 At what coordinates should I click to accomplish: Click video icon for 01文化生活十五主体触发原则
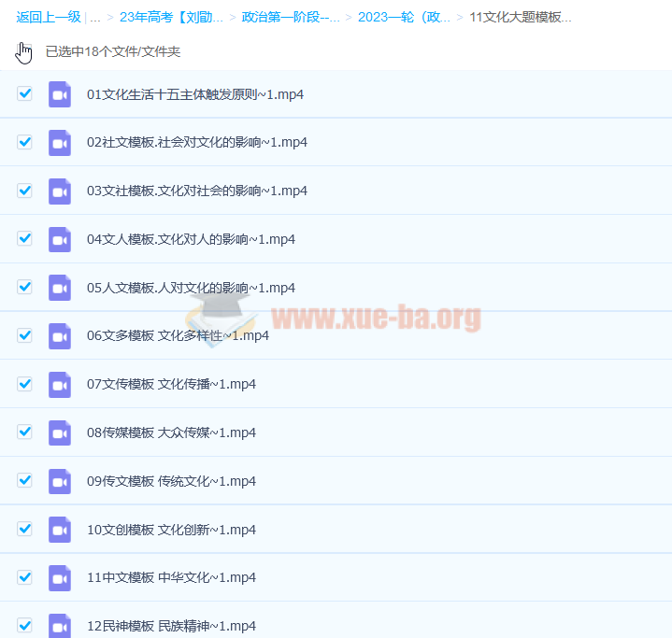pyautogui.click(x=60, y=94)
